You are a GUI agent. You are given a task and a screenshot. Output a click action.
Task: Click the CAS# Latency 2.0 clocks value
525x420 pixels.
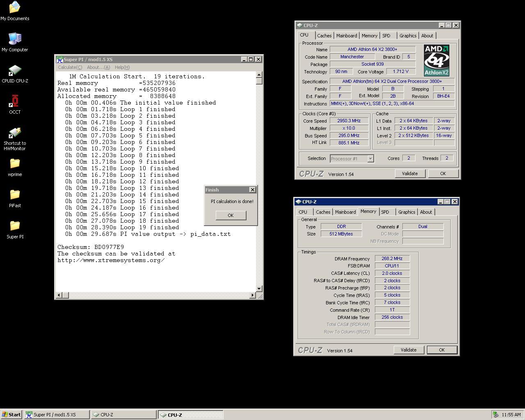coord(392,273)
